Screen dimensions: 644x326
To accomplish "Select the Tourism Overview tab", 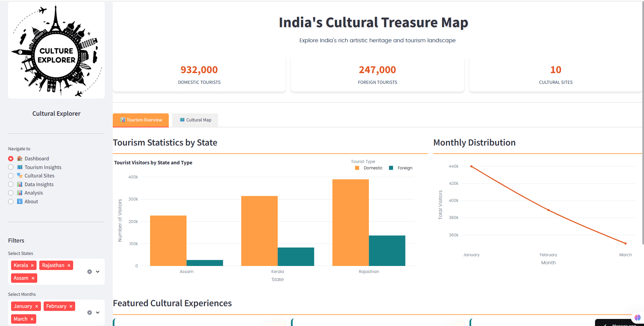I will point(141,120).
